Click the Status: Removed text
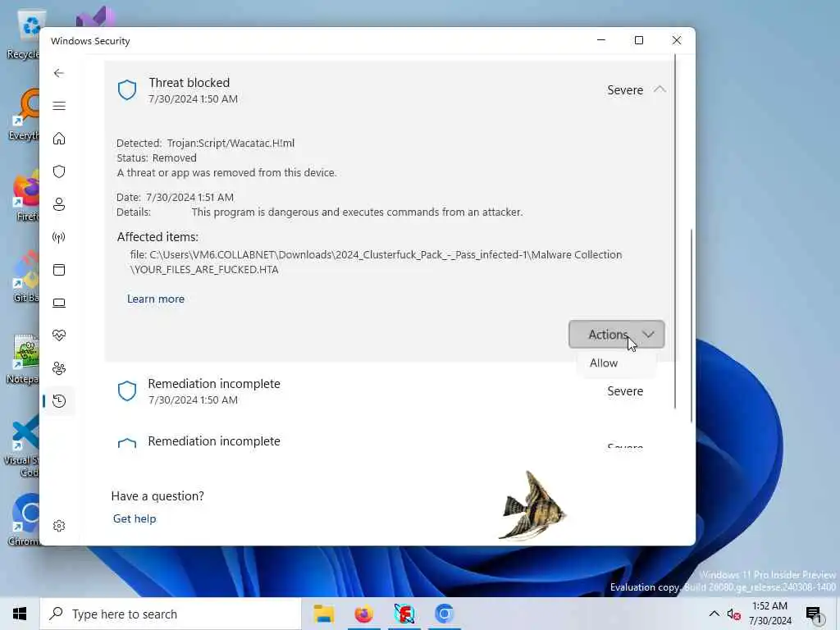 157,158
